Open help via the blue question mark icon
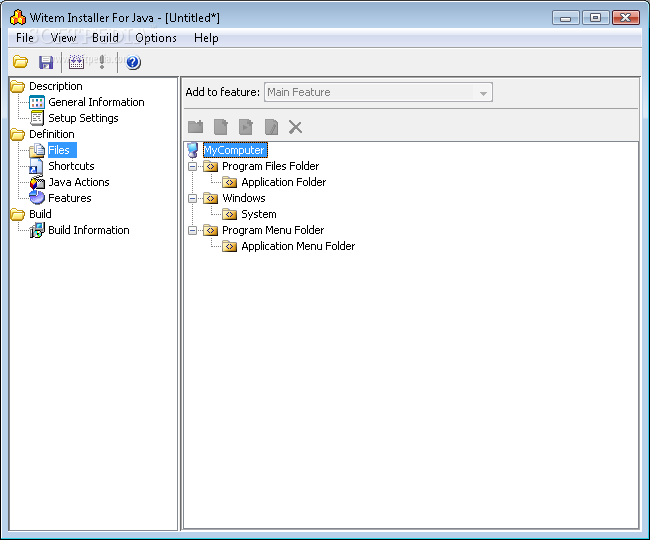Screen dimensions: 650x540 point(133,62)
